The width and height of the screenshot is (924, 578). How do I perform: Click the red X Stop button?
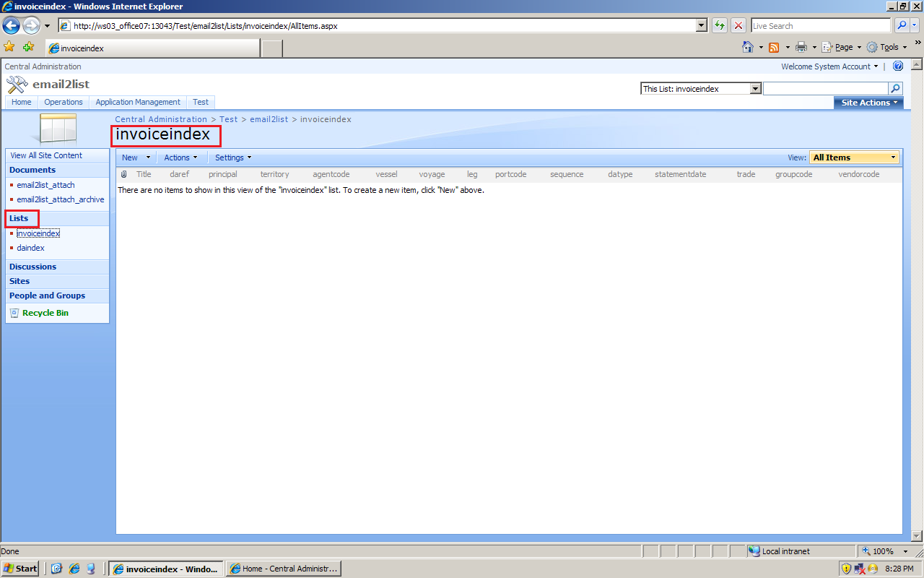click(738, 26)
